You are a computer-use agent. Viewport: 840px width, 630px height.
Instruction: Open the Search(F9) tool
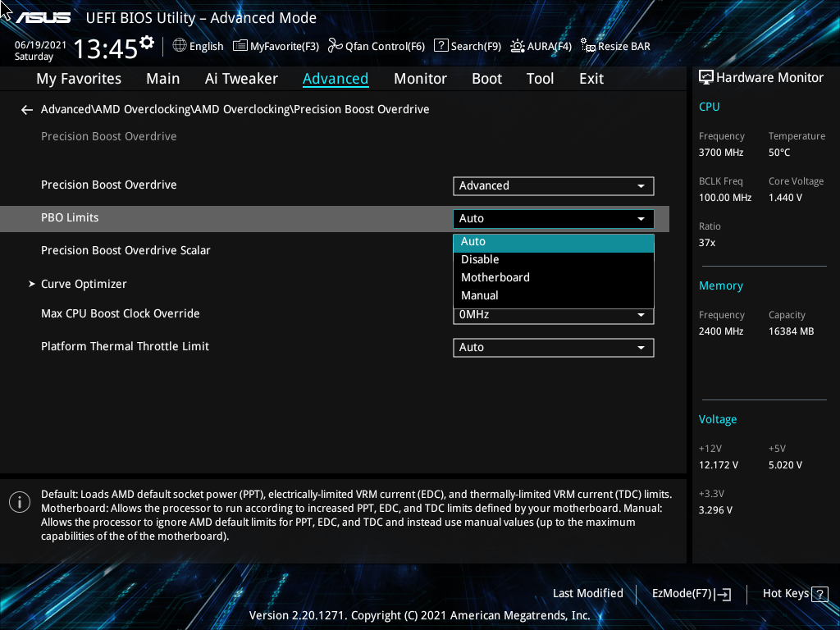[467, 46]
